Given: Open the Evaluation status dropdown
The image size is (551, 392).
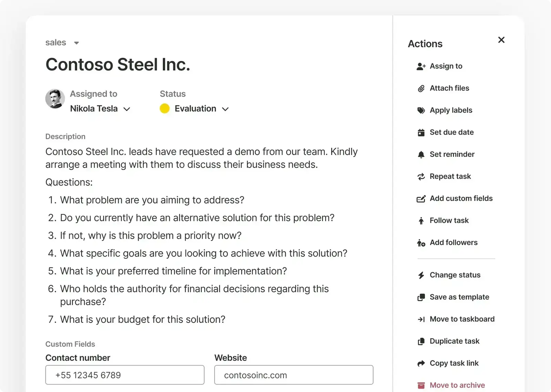Looking at the screenshot, I should [x=225, y=109].
